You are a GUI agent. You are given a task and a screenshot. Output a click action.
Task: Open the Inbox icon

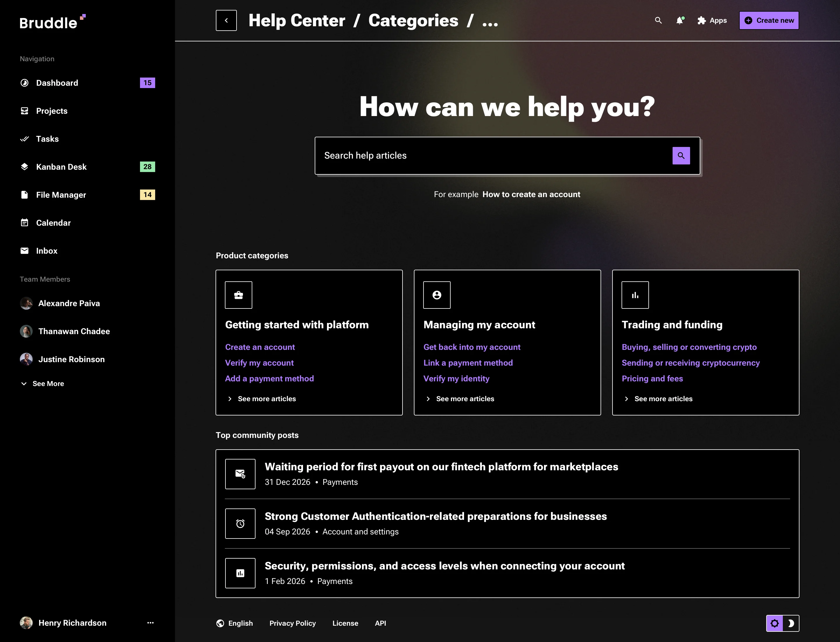pos(24,251)
